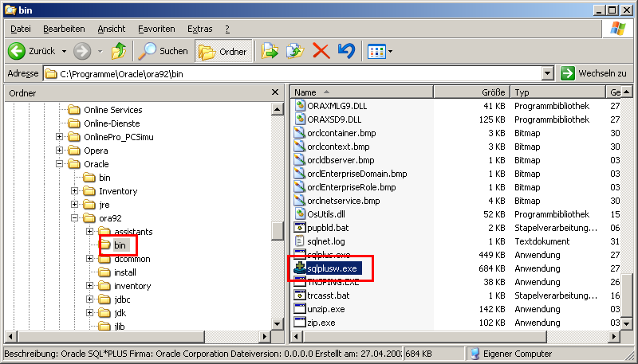638x364 pixels.
Task: Click the Zurück back button
Action: pyautogui.click(x=33, y=51)
